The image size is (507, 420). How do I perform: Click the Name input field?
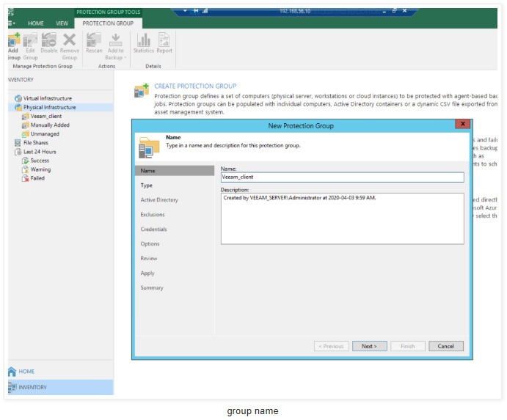point(342,177)
